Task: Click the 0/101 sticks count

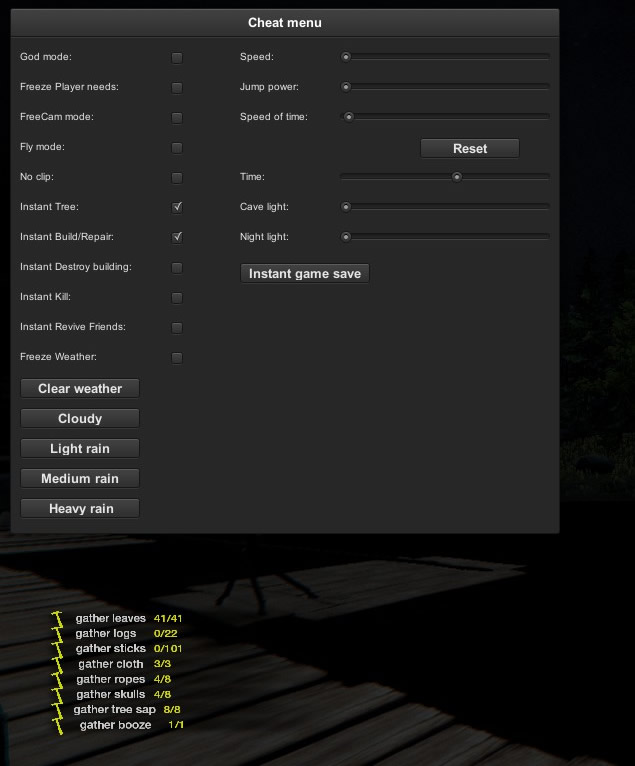Action: [x=168, y=648]
